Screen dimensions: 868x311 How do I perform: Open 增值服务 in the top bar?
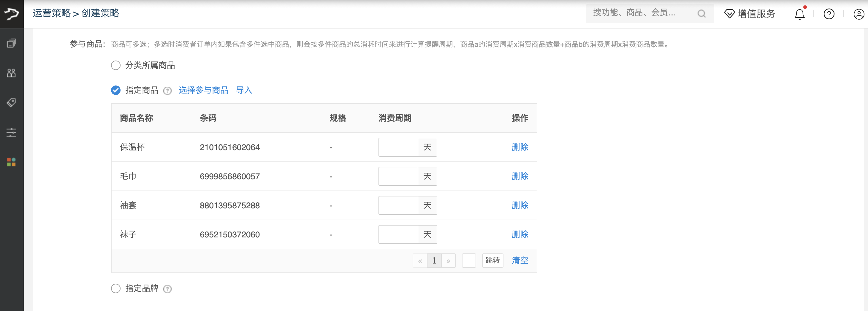pyautogui.click(x=750, y=14)
